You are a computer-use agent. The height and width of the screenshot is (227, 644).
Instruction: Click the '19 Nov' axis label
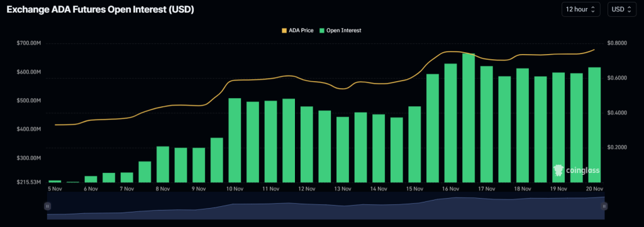tap(558, 189)
